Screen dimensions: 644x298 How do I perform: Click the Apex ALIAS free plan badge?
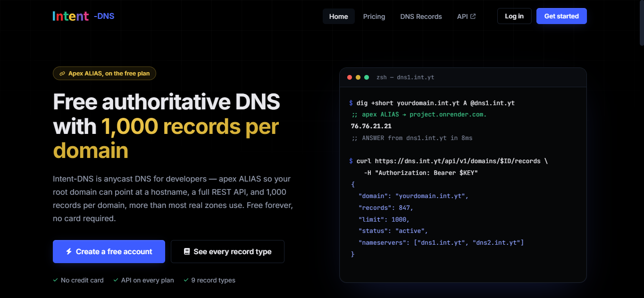click(104, 73)
